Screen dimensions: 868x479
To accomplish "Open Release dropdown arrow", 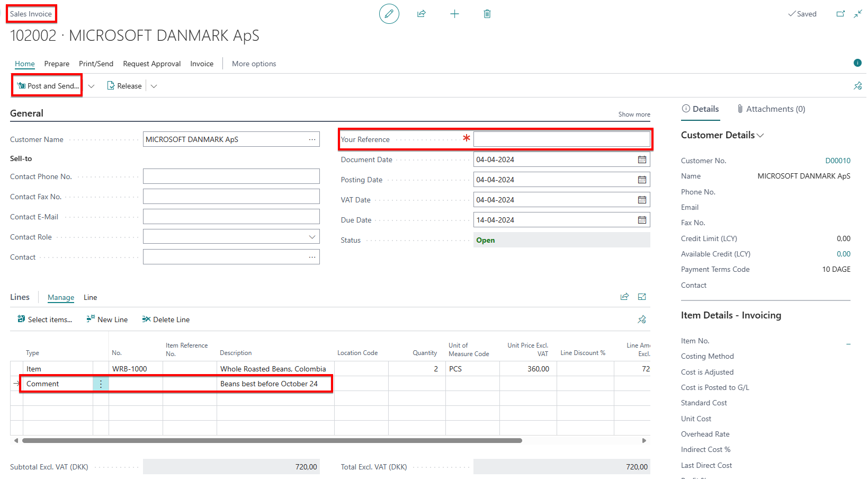I will (154, 86).
